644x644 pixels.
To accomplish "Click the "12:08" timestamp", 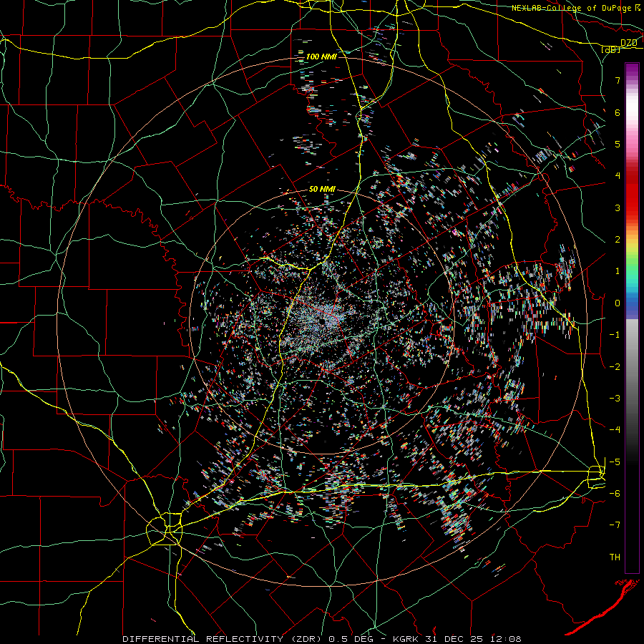I will [507, 639].
